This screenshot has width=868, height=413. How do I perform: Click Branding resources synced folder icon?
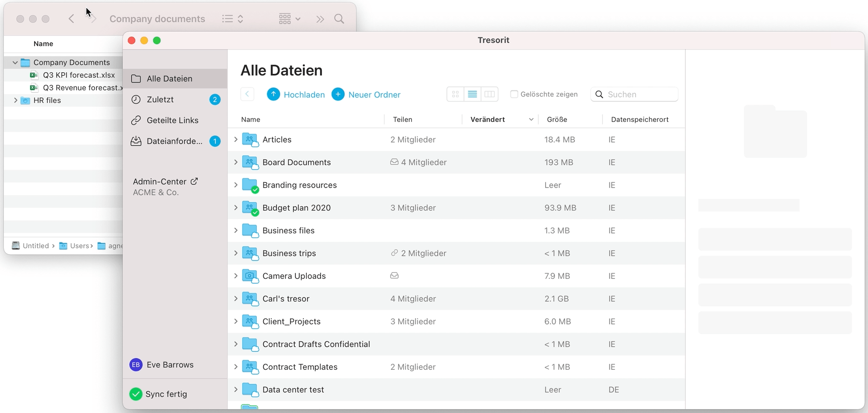click(250, 186)
